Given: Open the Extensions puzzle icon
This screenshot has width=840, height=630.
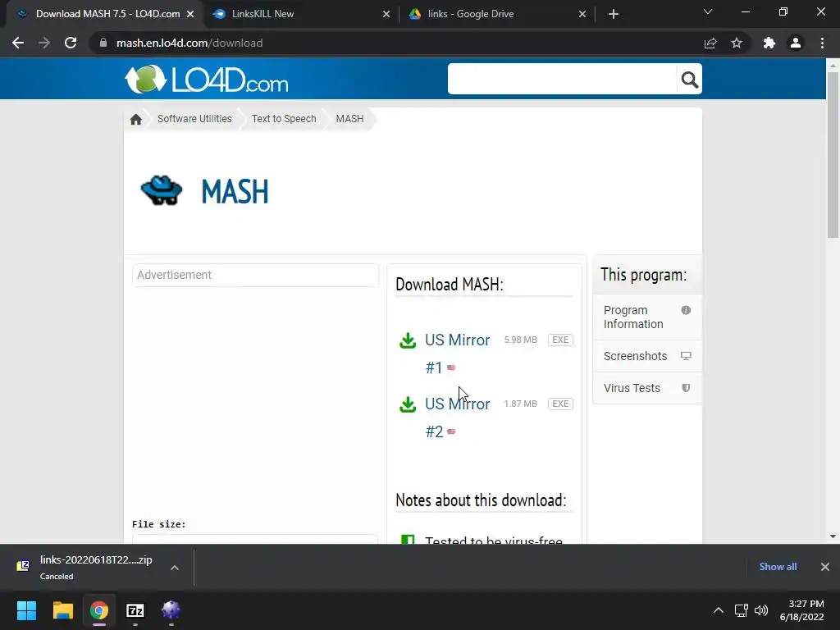Looking at the screenshot, I should (769, 43).
